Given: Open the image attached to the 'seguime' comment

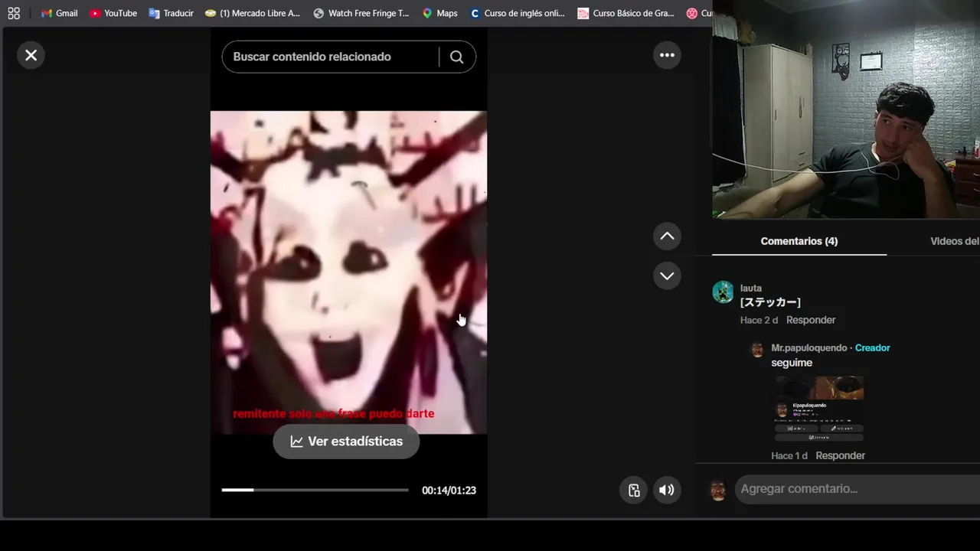Looking at the screenshot, I should [x=819, y=408].
